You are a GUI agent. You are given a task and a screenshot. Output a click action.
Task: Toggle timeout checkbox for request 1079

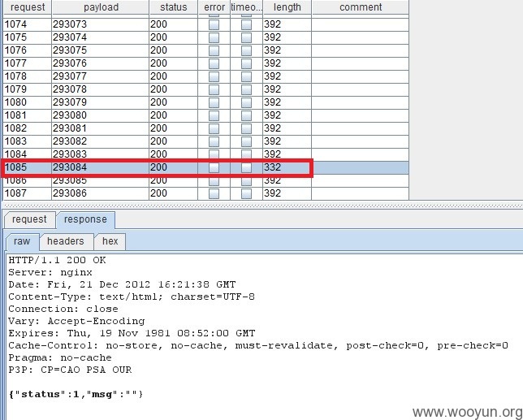247,89
